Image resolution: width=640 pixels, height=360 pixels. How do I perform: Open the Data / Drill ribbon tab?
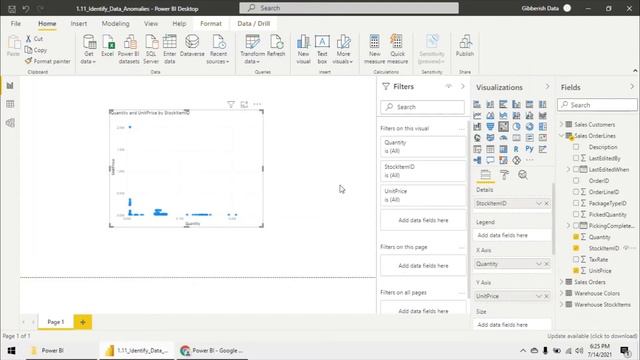pos(253,24)
